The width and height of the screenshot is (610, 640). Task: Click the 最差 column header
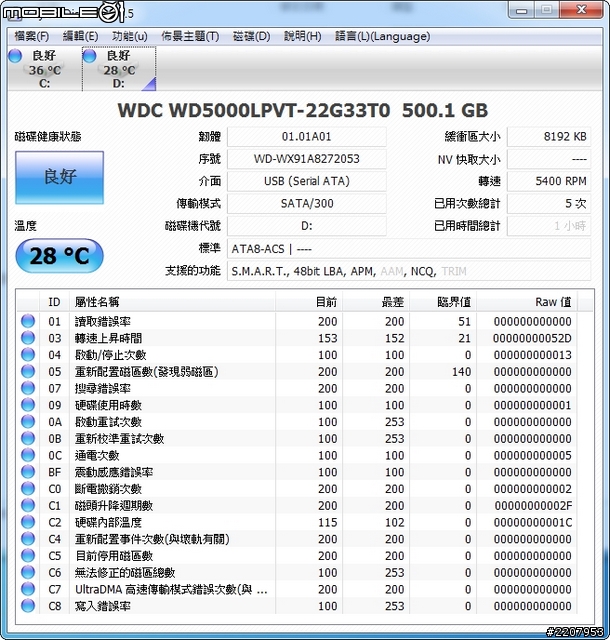coord(376,302)
